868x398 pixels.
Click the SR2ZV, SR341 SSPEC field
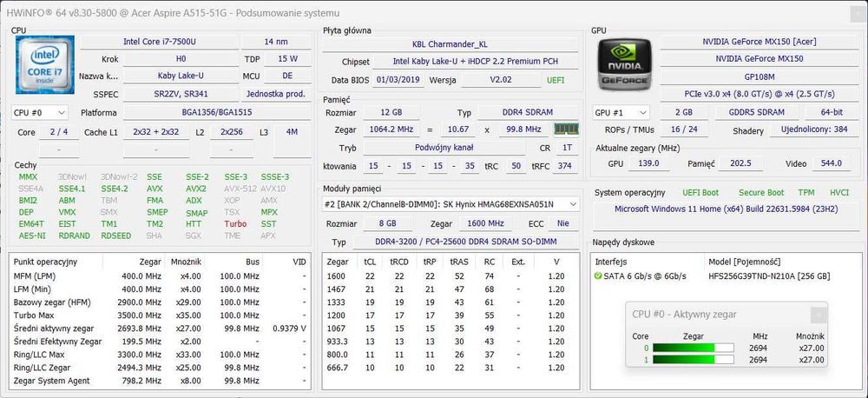181,94
